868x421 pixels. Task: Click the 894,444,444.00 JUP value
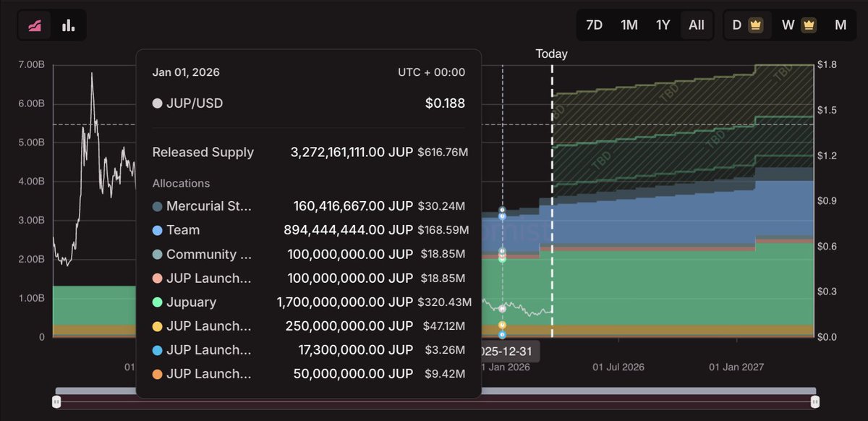(x=349, y=230)
